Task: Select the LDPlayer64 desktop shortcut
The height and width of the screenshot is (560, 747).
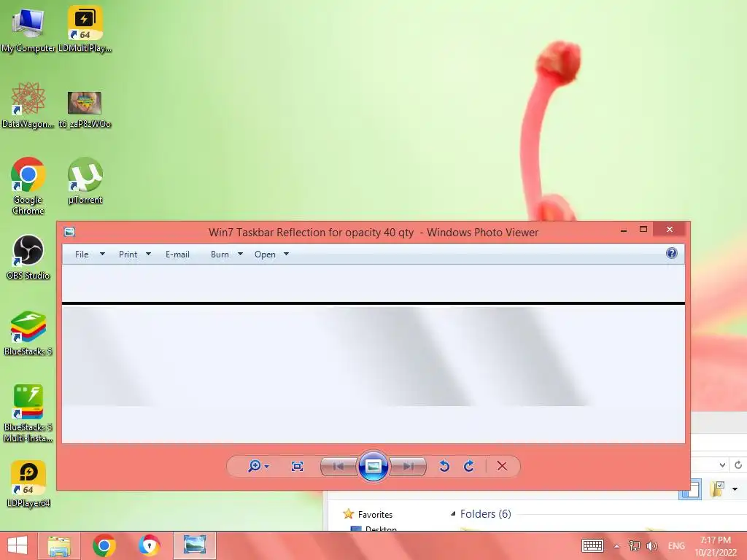Action: click(x=28, y=484)
